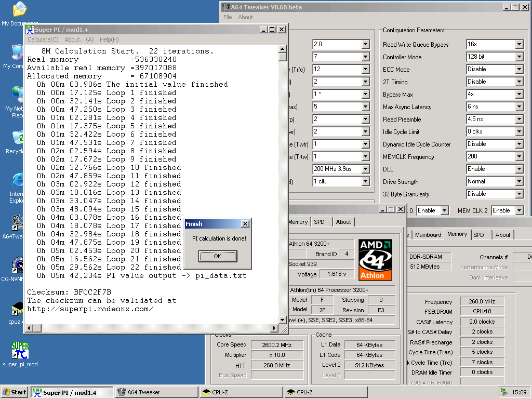The width and height of the screenshot is (532, 399).
Task: Select the My Computer desktop icon
Action: (x=17, y=52)
